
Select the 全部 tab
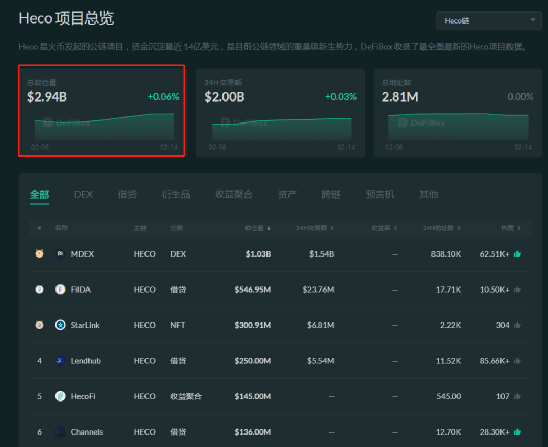39,194
